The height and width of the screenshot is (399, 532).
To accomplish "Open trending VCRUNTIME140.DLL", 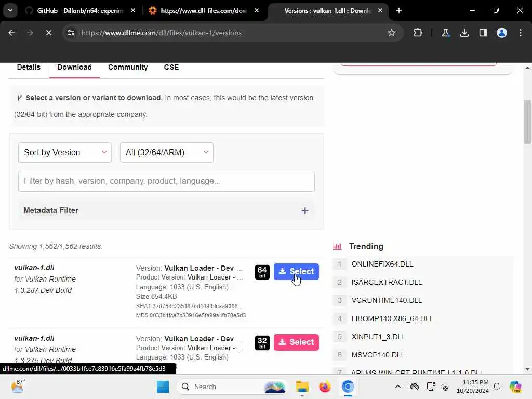I will pos(387,301).
